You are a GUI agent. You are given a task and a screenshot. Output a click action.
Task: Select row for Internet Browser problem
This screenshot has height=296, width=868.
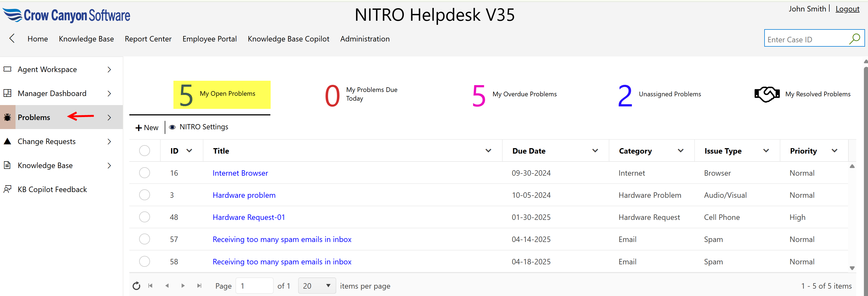pyautogui.click(x=145, y=173)
